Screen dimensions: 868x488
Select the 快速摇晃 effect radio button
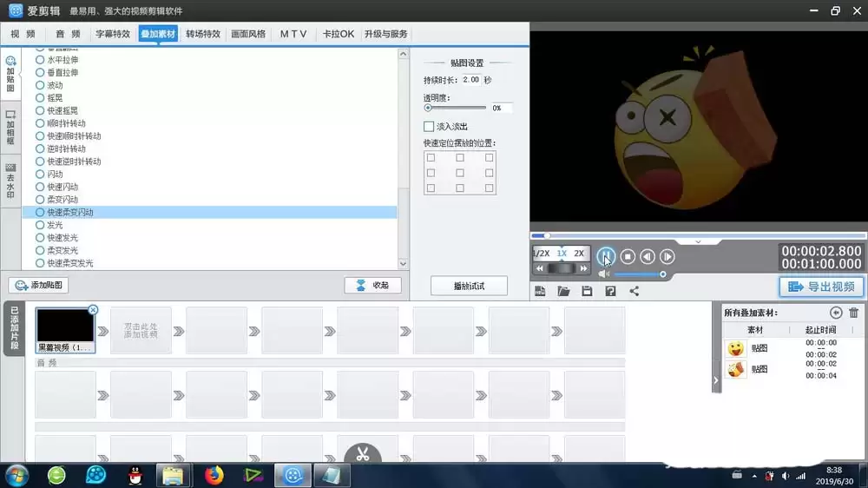click(x=40, y=111)
